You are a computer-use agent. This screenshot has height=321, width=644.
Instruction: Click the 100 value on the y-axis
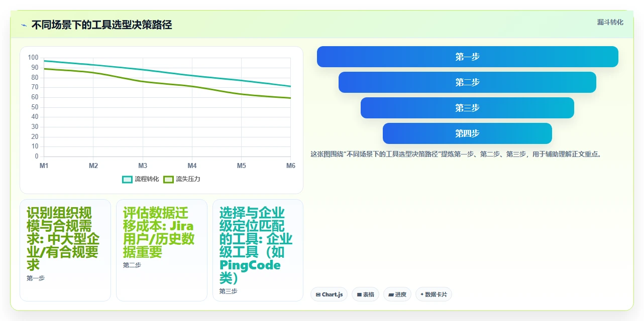coord(33,58)
